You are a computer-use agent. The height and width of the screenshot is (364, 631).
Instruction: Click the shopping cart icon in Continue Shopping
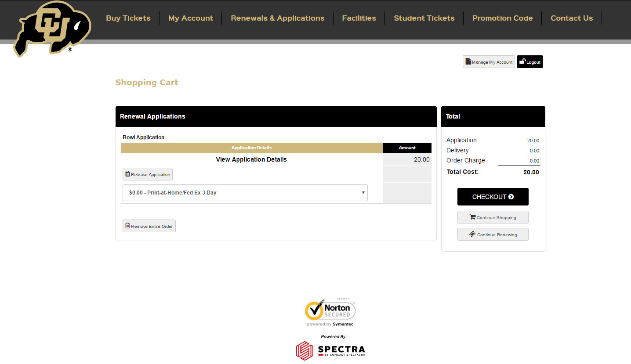472,217
